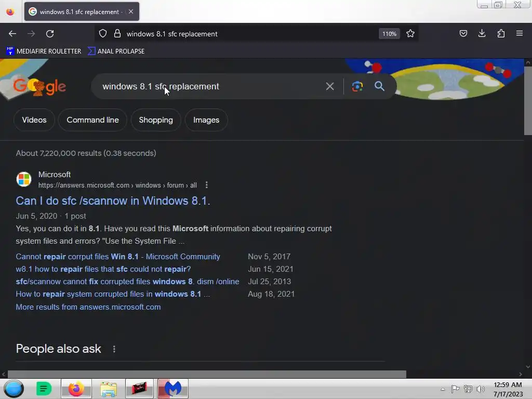
Task: Click the Google search magnifier button
Action: 379,86
